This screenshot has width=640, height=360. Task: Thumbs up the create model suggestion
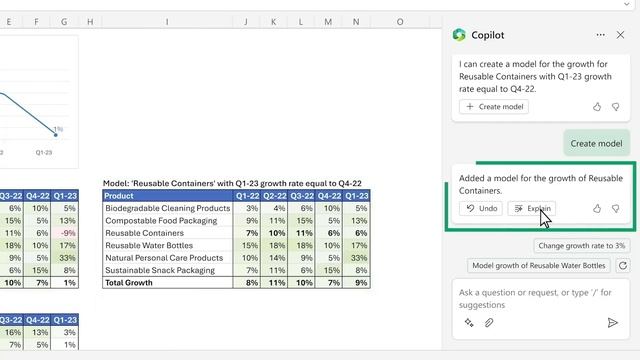click(x=597, y=107)
